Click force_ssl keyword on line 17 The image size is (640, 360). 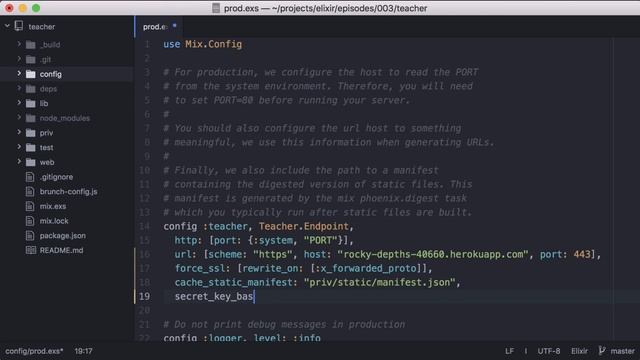point(199,268)
